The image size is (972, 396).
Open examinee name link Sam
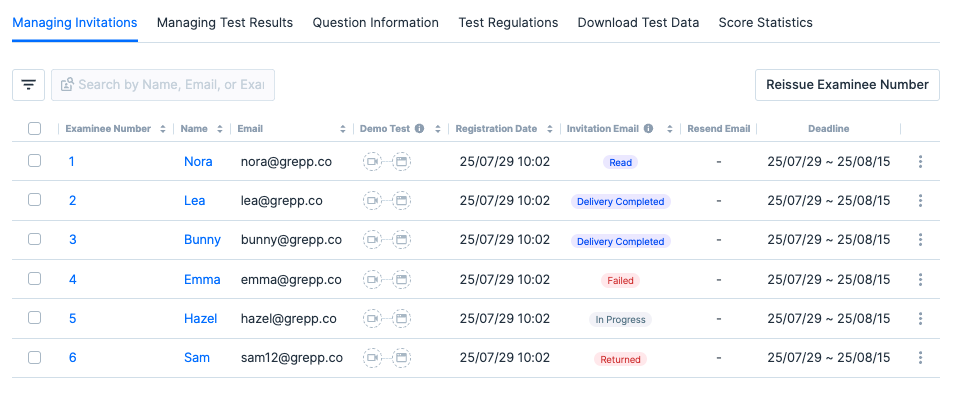(197, 358)
